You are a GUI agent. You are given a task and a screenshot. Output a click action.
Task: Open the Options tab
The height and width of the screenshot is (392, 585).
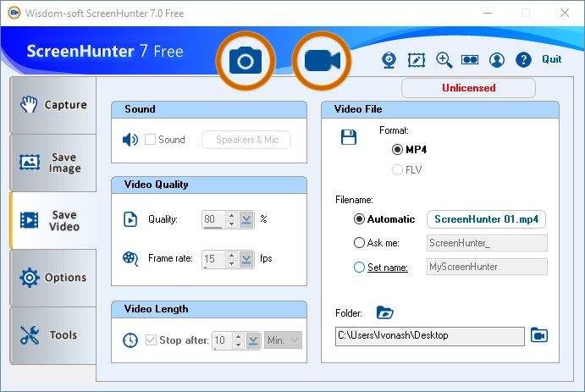[x=52, y=278]
